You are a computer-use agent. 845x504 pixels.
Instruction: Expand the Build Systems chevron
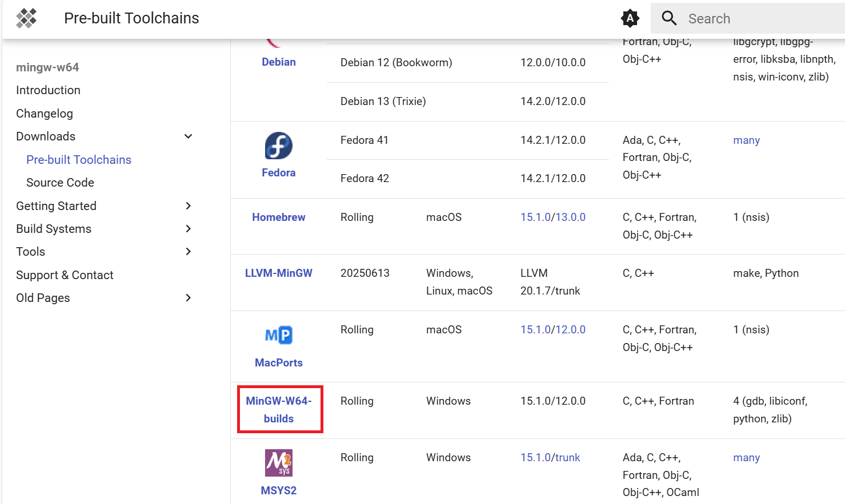(x=188, y=229)
